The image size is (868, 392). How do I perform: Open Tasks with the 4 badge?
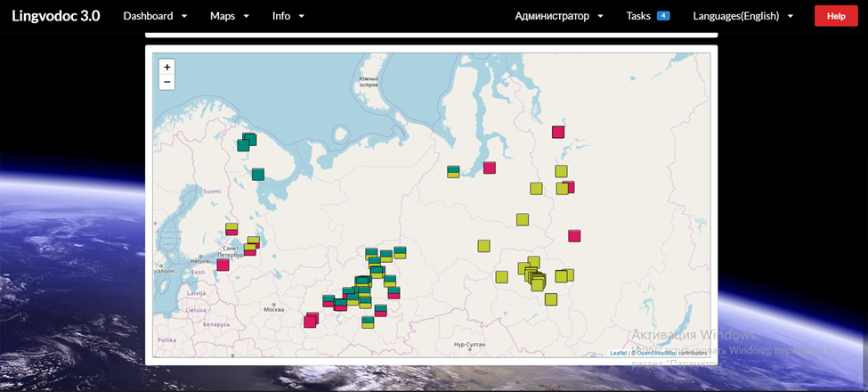(x=647, y=16)
